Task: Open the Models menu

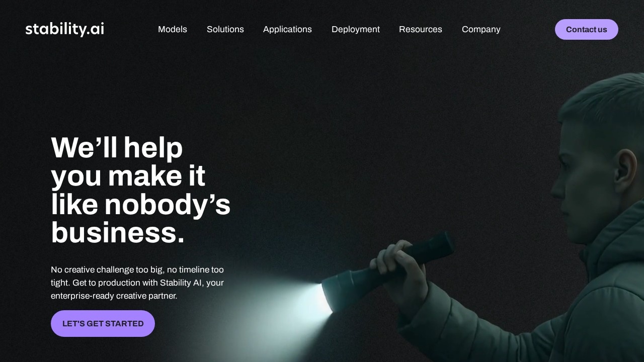Action: click(173, 29)
